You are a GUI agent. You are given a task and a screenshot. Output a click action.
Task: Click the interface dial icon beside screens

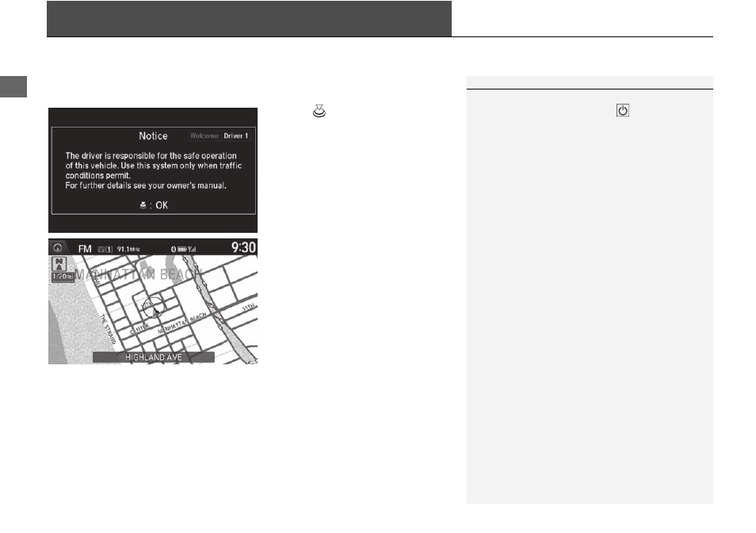click(x=319, y=112)
